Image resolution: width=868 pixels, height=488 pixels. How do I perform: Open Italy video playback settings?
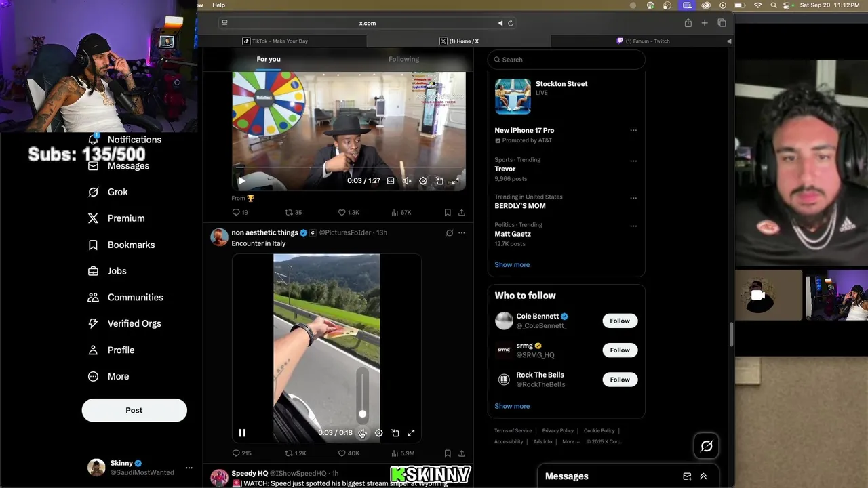pyautogui.click(x=379, y=433)
